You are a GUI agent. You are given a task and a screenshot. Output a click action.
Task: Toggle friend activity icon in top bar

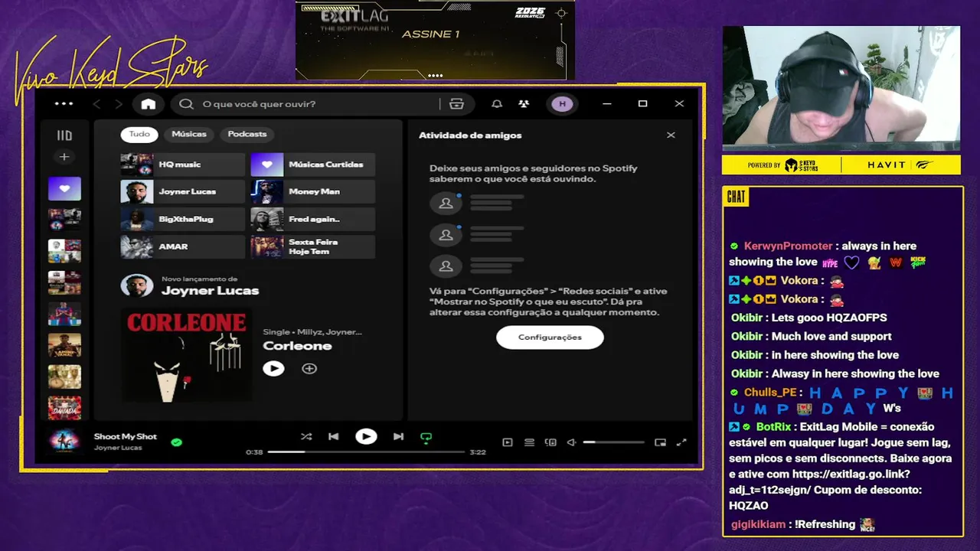coord(524,104)
